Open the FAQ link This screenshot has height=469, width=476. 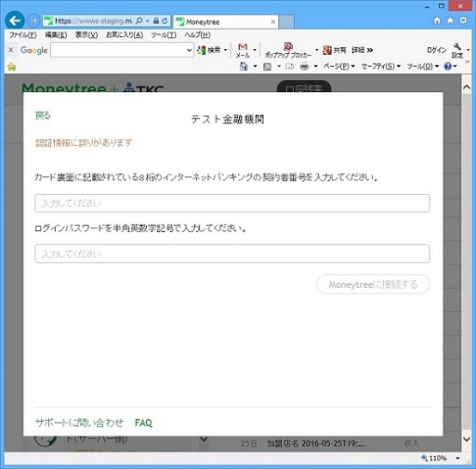[x=143, y=423]
